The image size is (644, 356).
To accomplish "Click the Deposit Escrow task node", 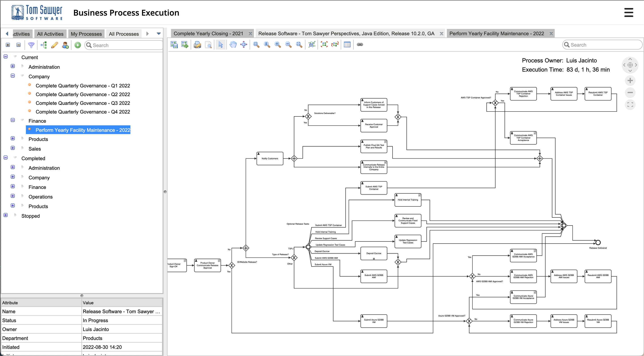I will click(374, 254).
